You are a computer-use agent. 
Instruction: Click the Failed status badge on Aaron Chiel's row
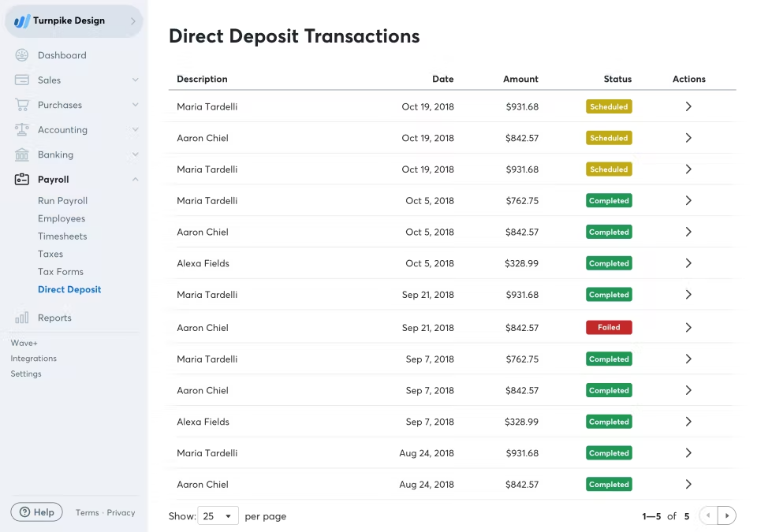pos(609,327)
